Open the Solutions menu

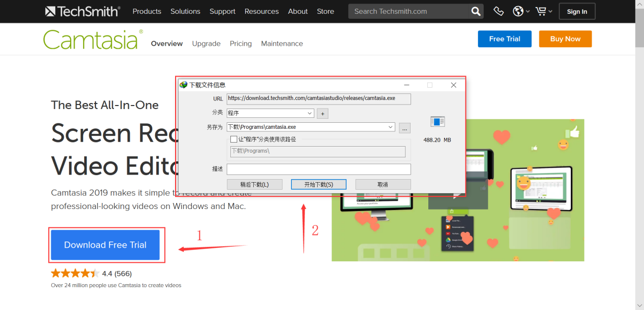(185, 11)
